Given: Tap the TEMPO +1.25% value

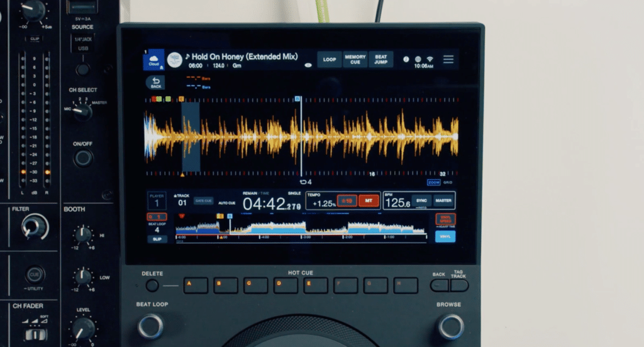Looking at the screenshot, I should pyautogui.click(x=324, y=204).
